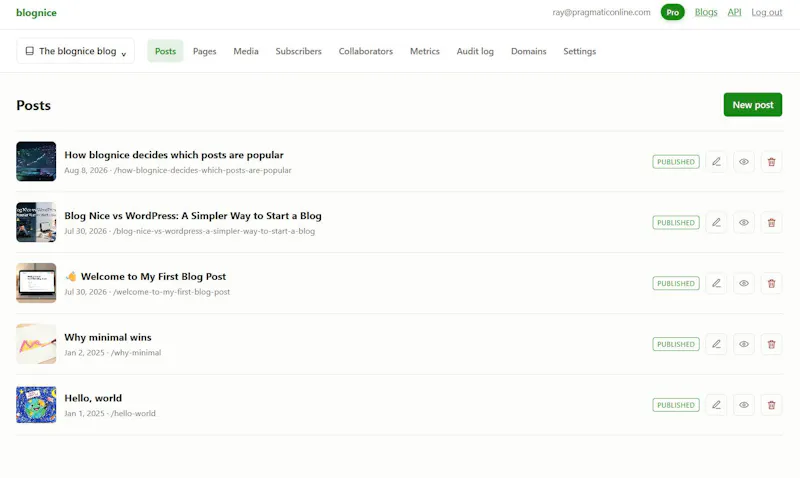
Task: Switch to the Domains tab
Action: (x=529, y=51)
